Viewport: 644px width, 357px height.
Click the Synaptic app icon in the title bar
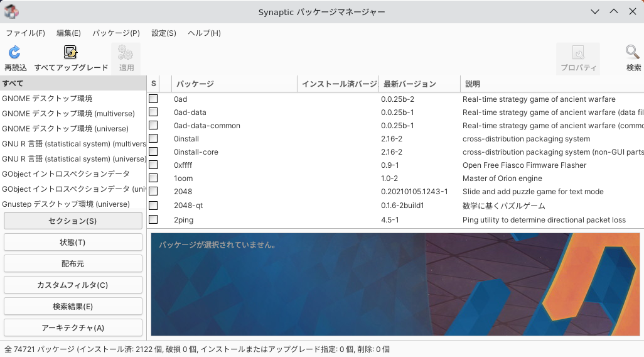click(11, 11)
